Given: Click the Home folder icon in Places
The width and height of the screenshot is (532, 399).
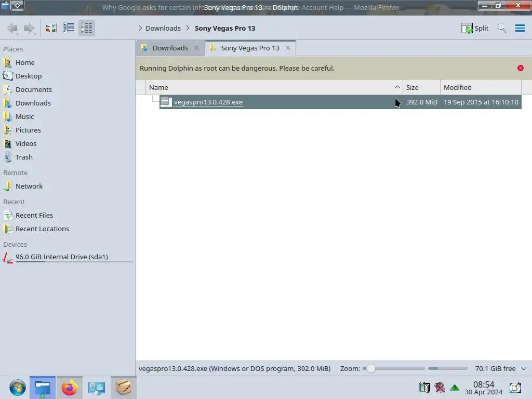Looking at the screenshot, I should pyautogui.click(x=7, y=62).
